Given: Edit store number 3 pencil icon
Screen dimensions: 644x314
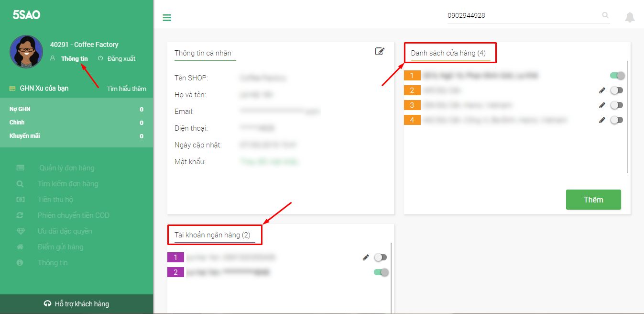Looking at the screenshot, I should coord(602,105).
